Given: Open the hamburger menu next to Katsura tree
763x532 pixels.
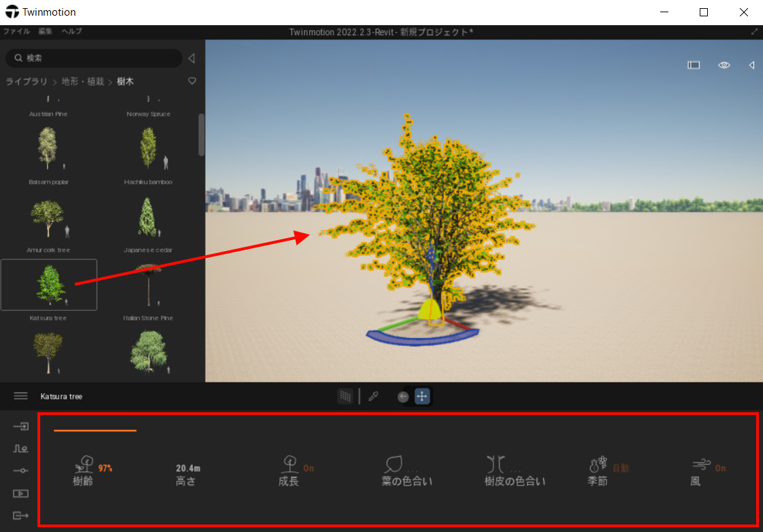Looking at the screenshot, I should [20, 396].
